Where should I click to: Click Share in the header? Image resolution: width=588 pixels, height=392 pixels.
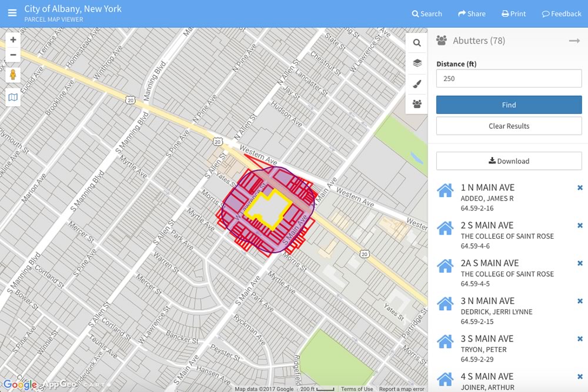(472, 14)
